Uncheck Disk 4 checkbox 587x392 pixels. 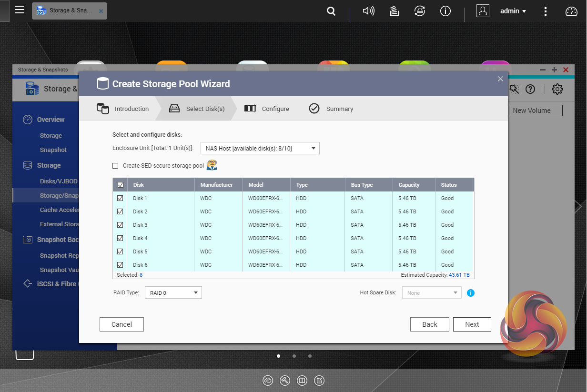point(120,238)
